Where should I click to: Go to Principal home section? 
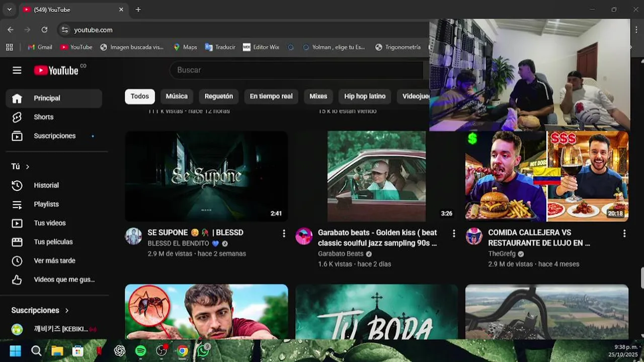(x=54, y=98)
